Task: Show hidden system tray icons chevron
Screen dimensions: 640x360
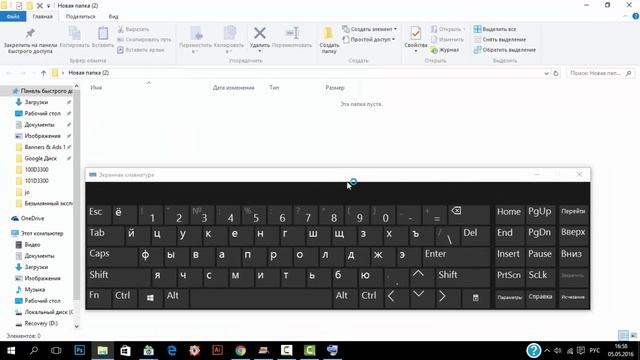Action: coord(547,351)
